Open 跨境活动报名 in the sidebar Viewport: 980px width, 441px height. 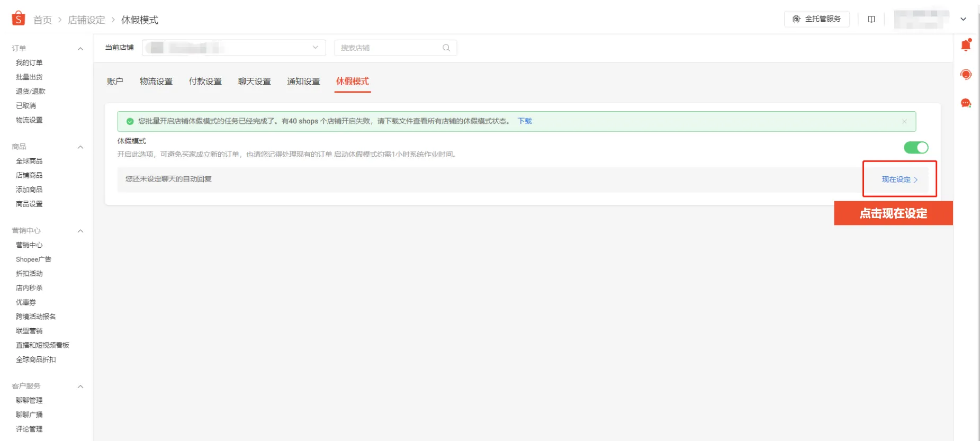(x=36, y=317)
